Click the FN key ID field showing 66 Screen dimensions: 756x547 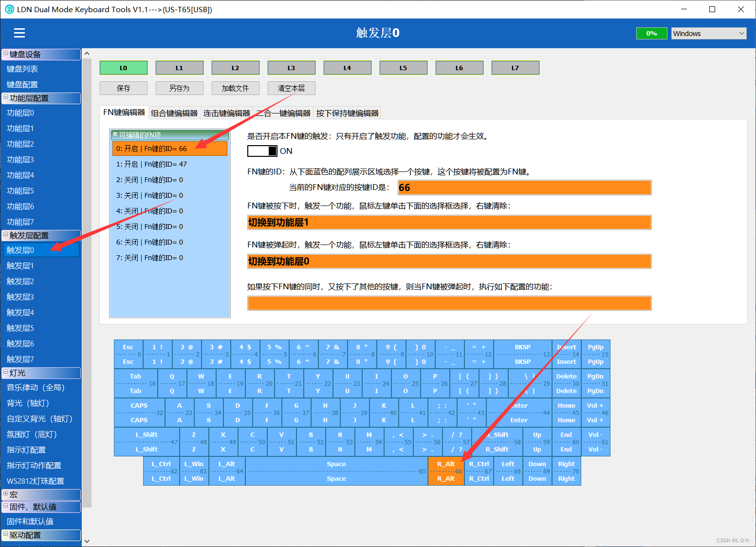pyautogui.click(x=525, y=188)
